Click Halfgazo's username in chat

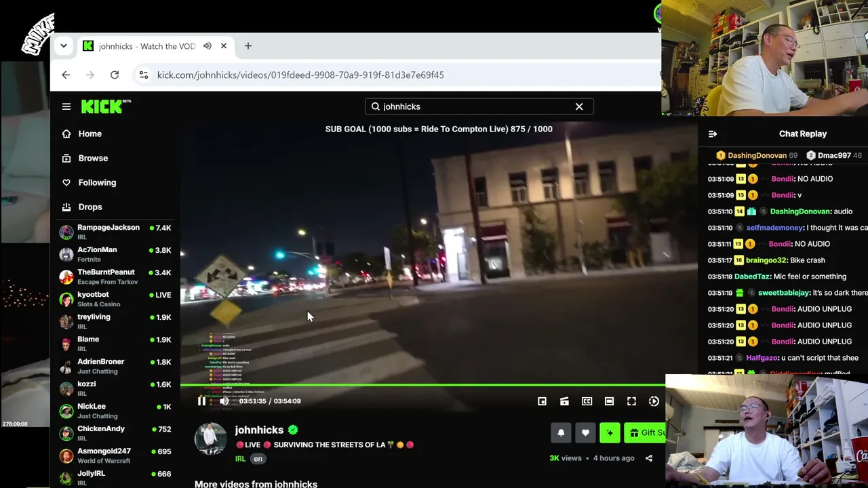(x=762, y=358)
